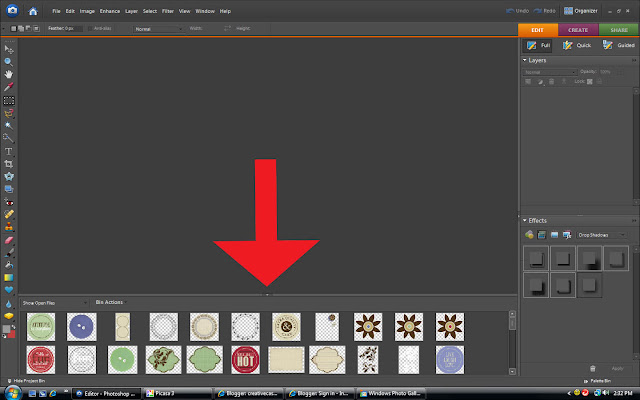The image size is (640, 400).
Task: Select the Blur water drop tool
Action: click(x=9, y=304)
